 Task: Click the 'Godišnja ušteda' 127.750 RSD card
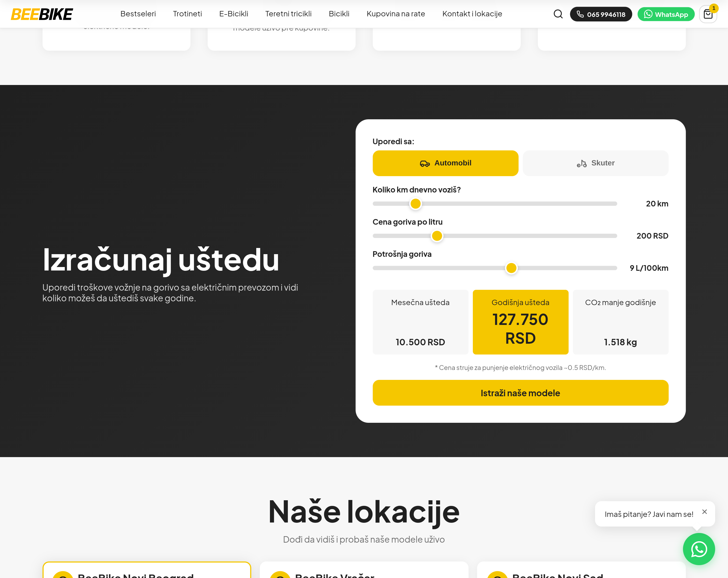coord(520,322)
